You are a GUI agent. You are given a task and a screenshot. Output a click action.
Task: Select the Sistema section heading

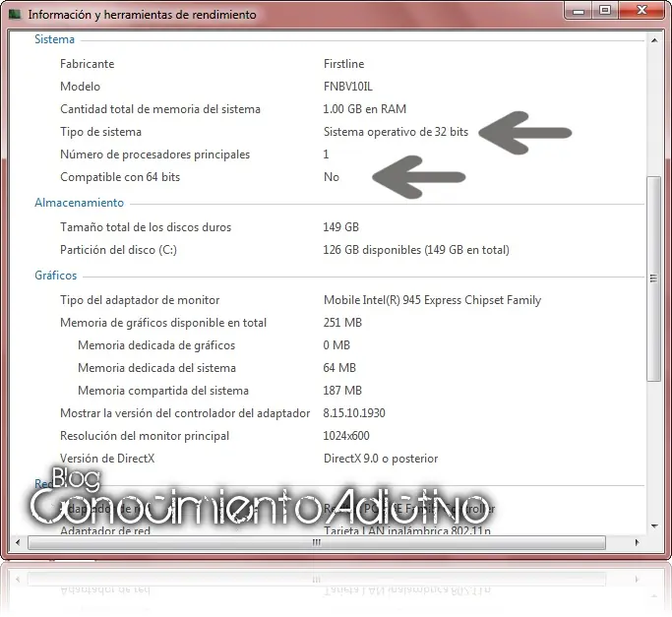click(x=54, y=39)
